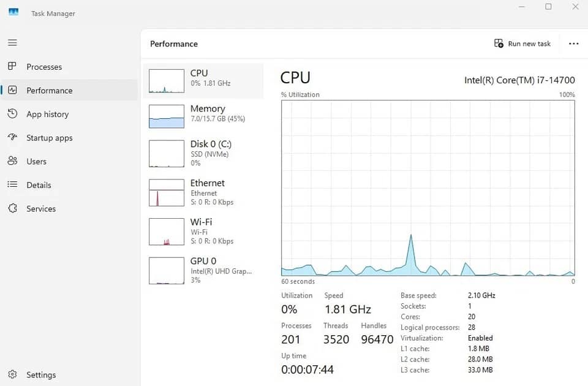This screenshot has width=588, height=386.
Task: Click the Virtualization Enabled value
Action: click(x=480, y=338)
